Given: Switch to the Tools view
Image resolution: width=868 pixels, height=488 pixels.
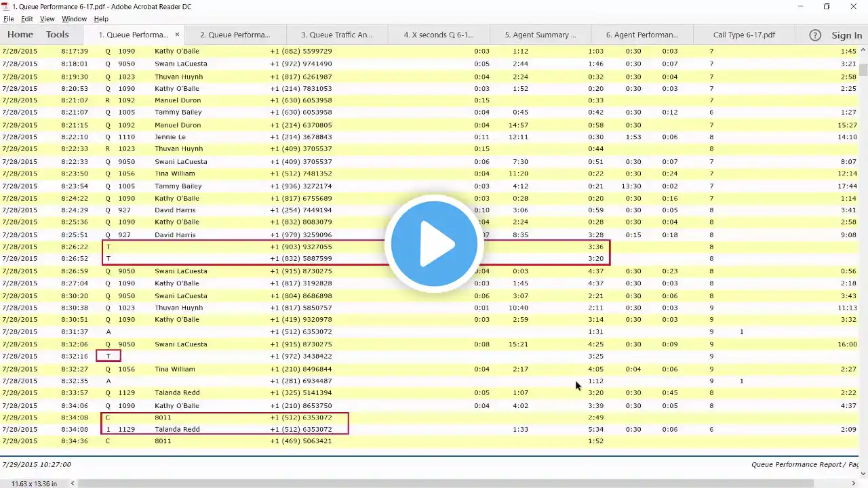Looking at the screenshot, I should (58, 35).
